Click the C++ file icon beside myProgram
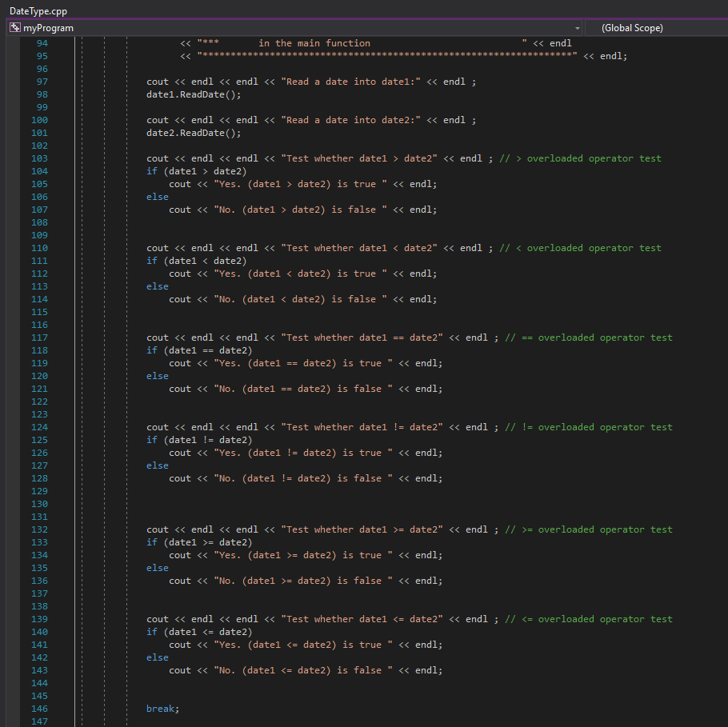The image size is (728, 727). click(14, 27)
